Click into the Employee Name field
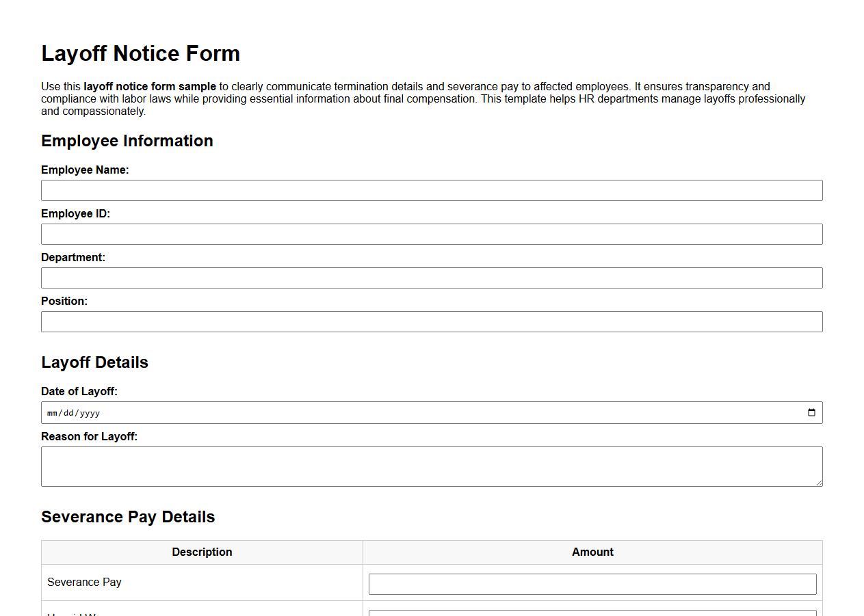 coord(432,190)
